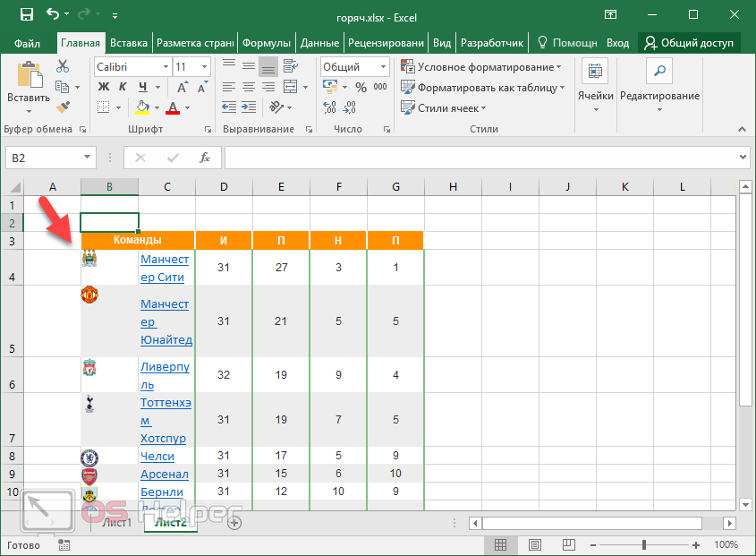Screen dimensions: 756x556
Task: Click the Format Painter brush icon
Action: (62, 107)
